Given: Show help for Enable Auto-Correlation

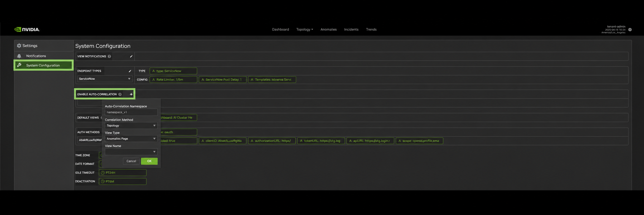Looking at the screenshot, I should [x=120, y=94].
